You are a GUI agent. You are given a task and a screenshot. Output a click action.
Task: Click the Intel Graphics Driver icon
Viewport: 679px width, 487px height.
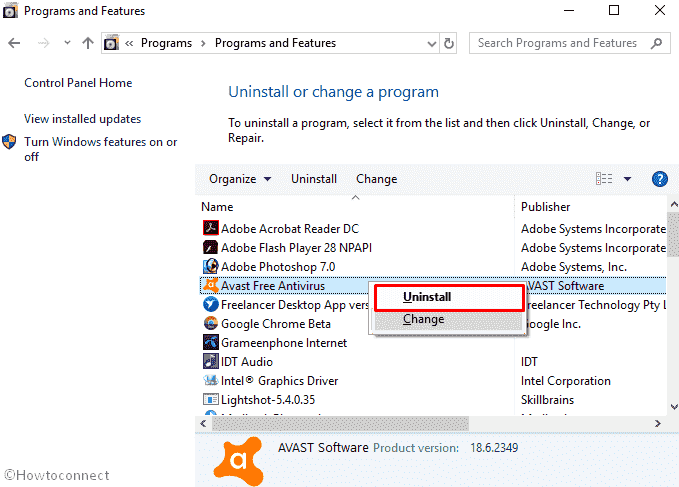click(211, 381)
